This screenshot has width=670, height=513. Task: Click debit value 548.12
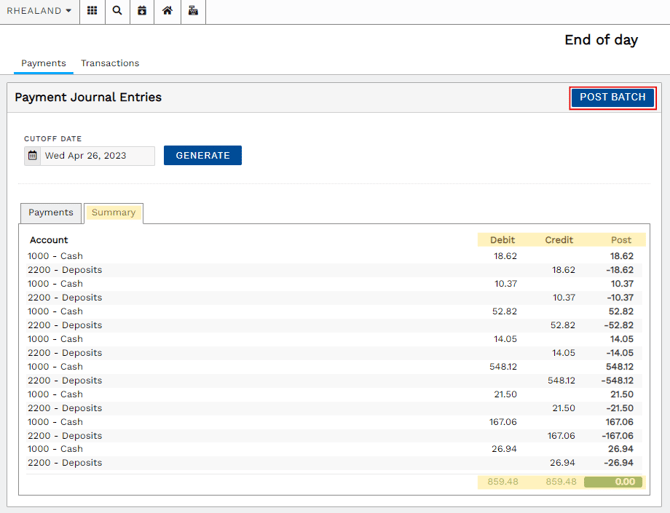tap(503, 367)
